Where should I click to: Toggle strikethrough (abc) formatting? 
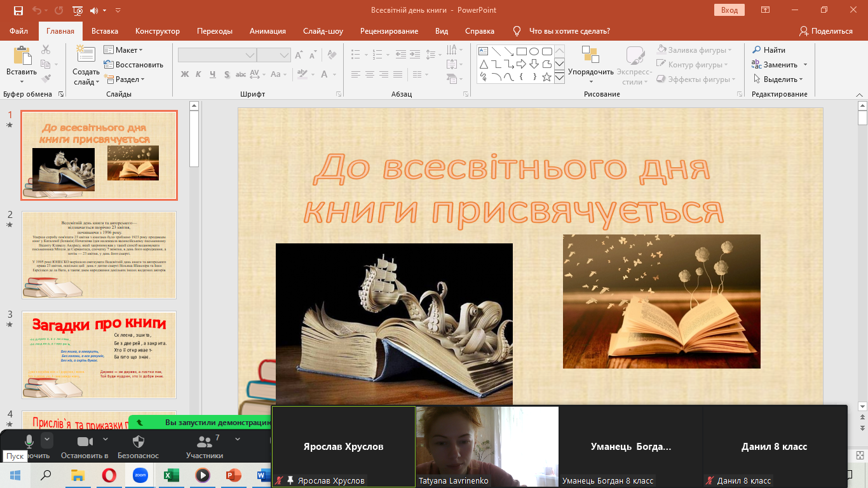242,74
